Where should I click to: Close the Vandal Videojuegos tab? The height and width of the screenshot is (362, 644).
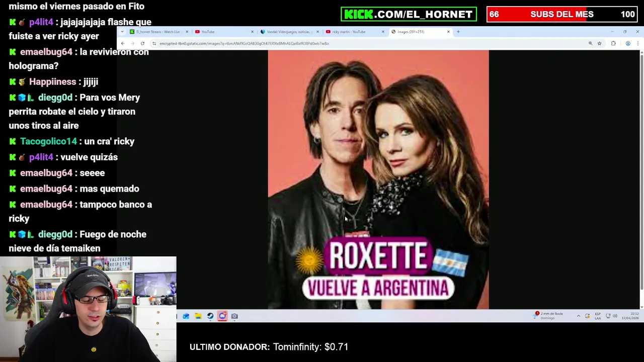point(317,32)
